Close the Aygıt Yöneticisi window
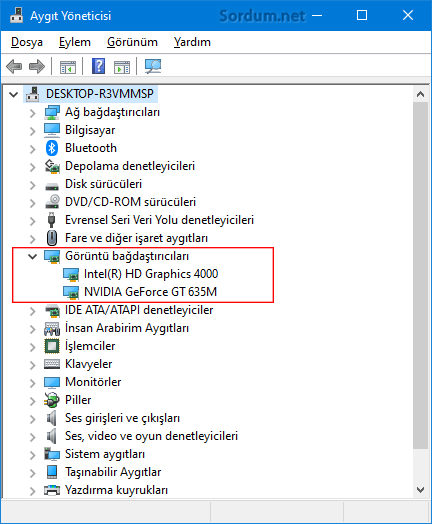Screen dimensions: 432x524 click(x=408, y=15)
